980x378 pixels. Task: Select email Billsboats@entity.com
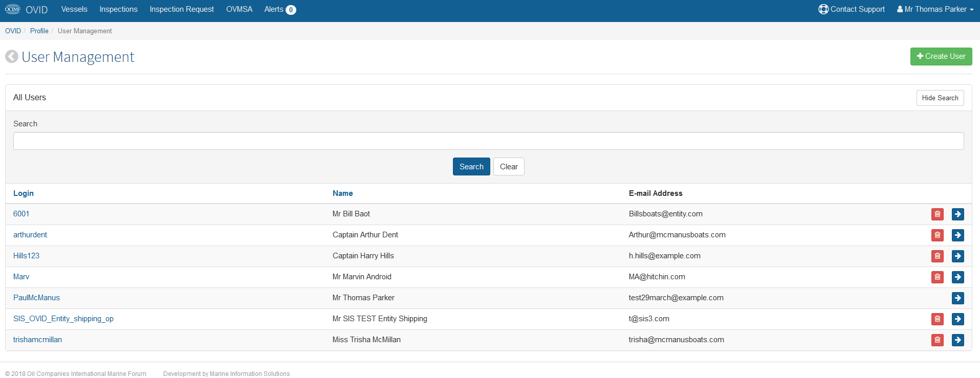tap(665, 214)
